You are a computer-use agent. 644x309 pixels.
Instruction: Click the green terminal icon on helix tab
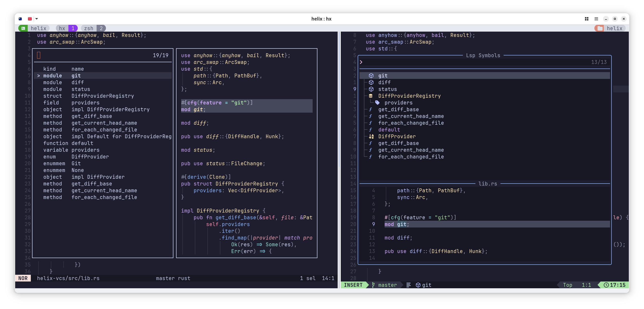[x=23, y=28]
